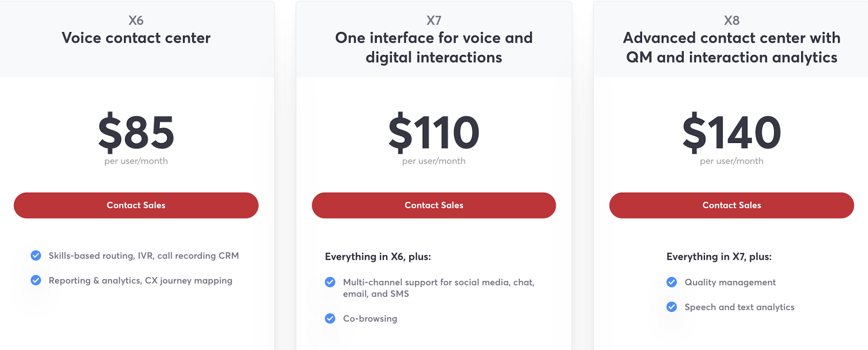Click Contact Sales under X8 $140 plan
868x350 pixels.
coord(731,205)
